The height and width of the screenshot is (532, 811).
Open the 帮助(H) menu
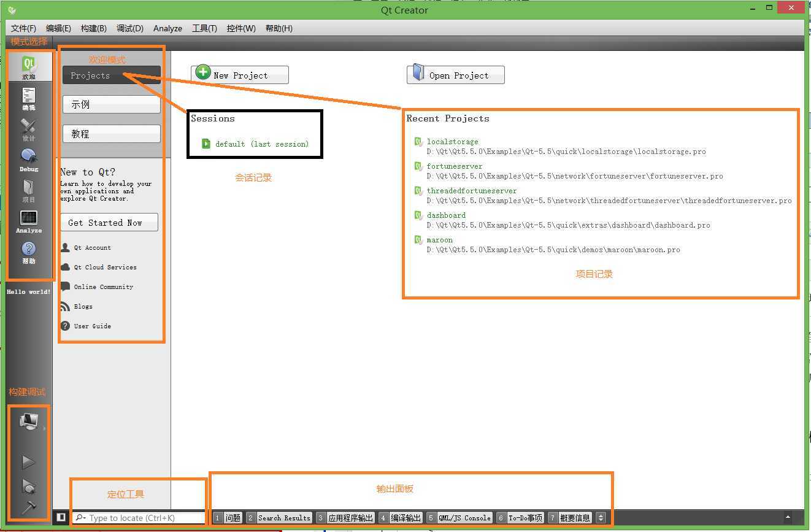[x=279, y=28]
